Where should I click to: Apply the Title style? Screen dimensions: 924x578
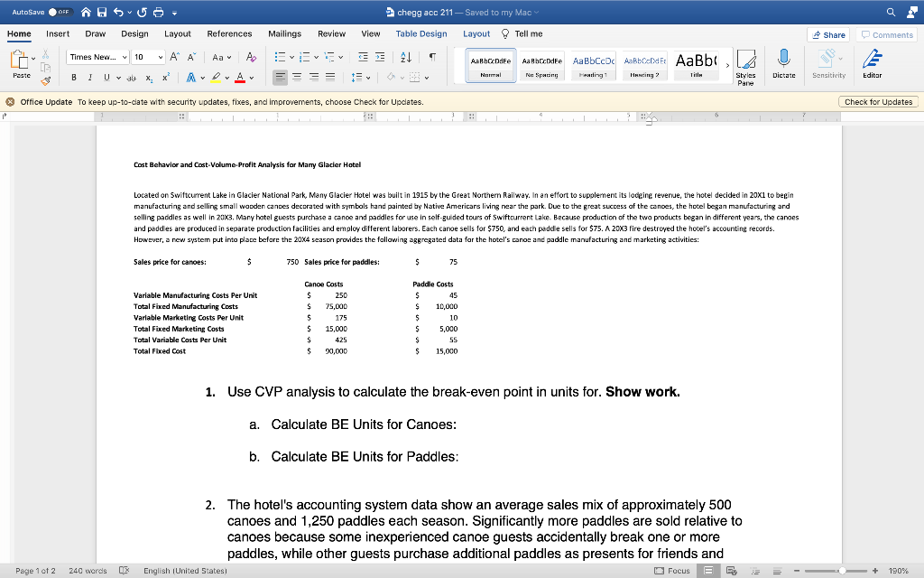pyautogui.click(x=696, y=65)
